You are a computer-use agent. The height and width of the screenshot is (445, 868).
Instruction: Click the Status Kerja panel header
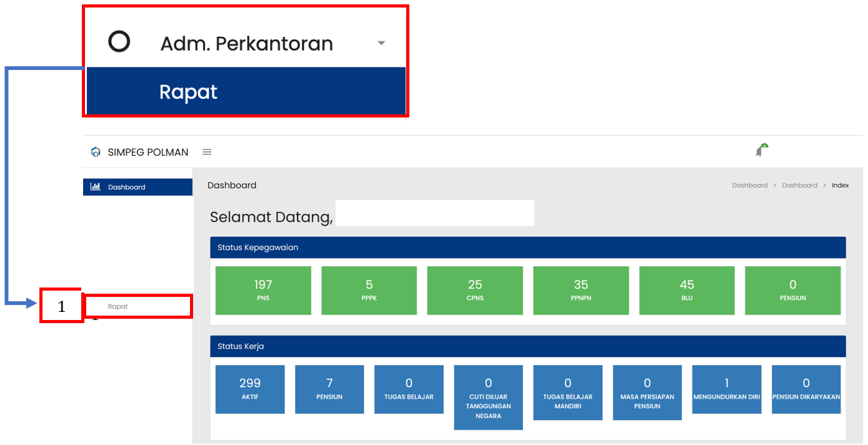[527, 346]
